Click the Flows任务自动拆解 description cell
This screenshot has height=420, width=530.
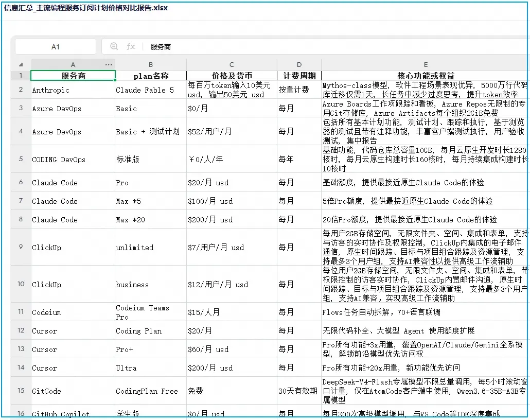tap(425, 312)
